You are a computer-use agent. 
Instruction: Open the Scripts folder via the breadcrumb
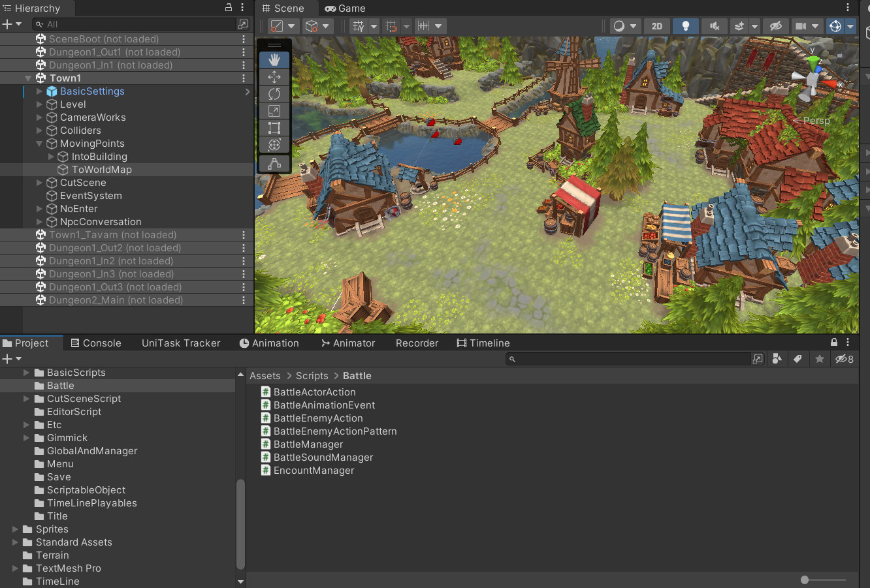(x=312, y=376)
